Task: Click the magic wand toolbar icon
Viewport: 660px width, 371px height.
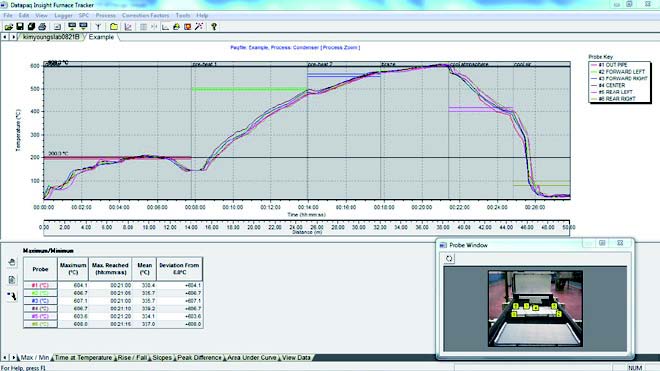Action: pyautogui.click(x=199, y=27)
